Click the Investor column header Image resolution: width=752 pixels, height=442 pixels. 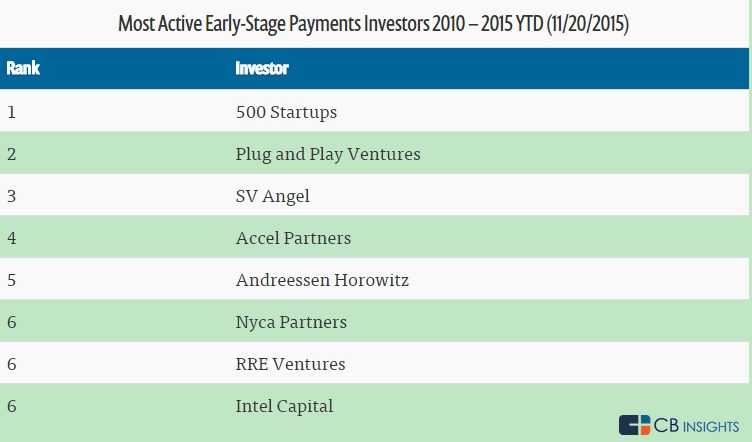262,69
